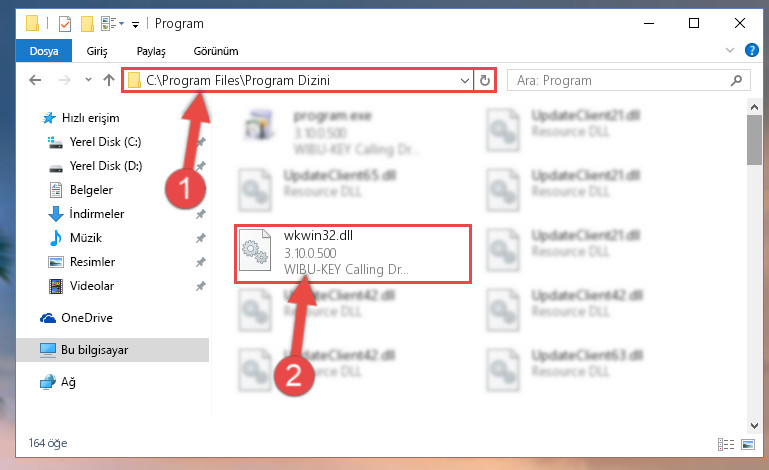
Task: Click the New folder icon in quick access toolbar
Action: point(87,24)
